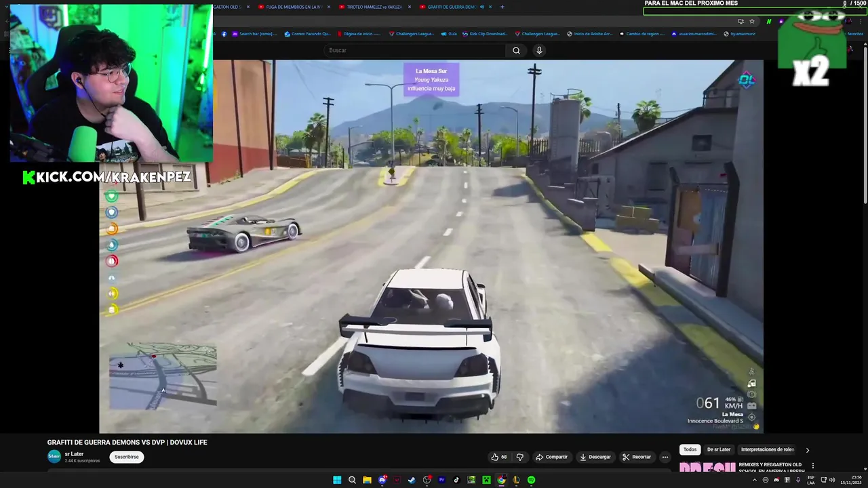Open Minecraft creeper icon in the taskbar

pyautogui.click(x=486, y=480)
